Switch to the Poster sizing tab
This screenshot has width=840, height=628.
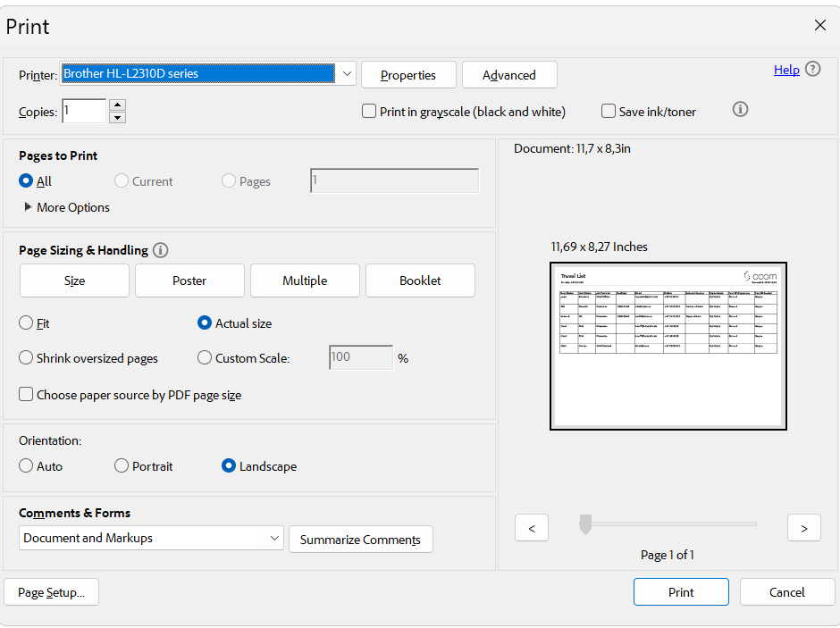click(x=189, y=281)
